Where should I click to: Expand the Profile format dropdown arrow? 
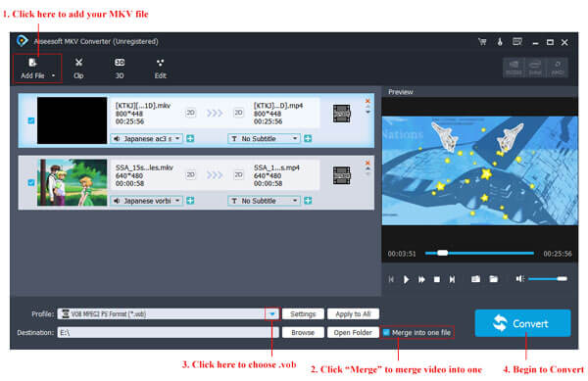(272, 314)
